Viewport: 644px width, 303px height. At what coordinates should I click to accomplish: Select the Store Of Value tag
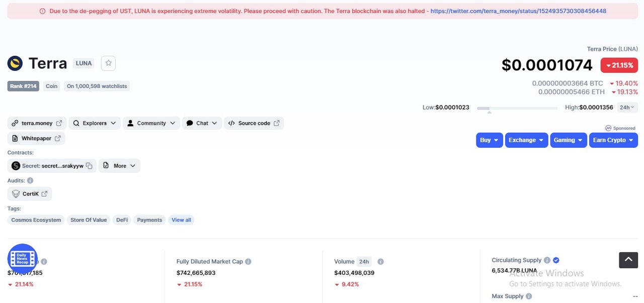click(89, 220)
